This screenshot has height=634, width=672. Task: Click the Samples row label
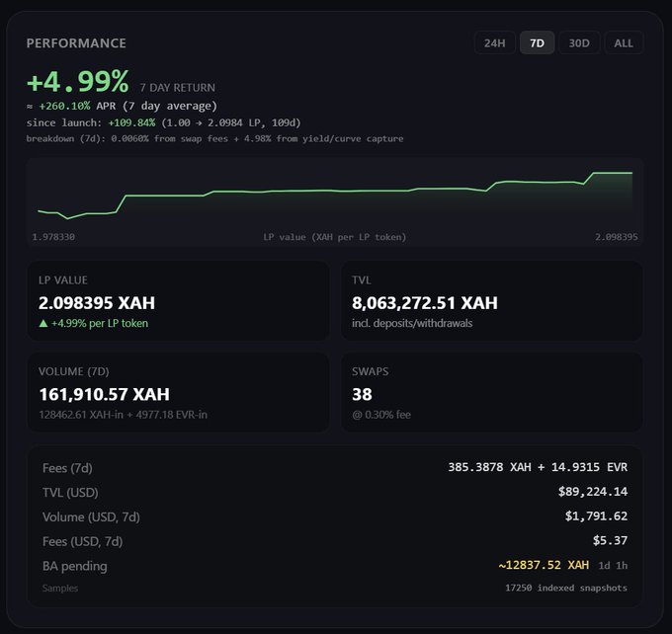click(x=60, y=589)
